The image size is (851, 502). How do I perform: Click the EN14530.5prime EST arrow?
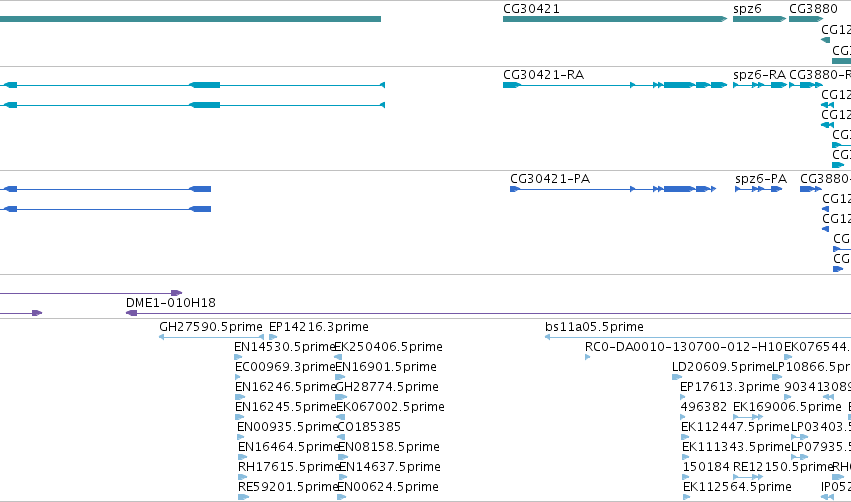tap(238, 357)
